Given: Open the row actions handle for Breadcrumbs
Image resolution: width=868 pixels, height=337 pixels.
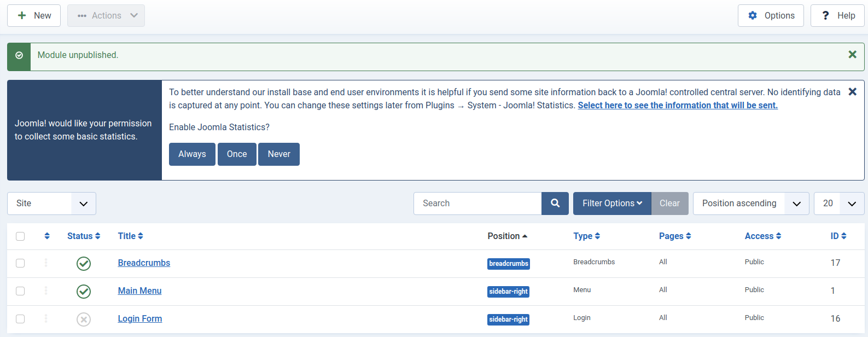Looking at the screenshot, I should click(46, 263).
